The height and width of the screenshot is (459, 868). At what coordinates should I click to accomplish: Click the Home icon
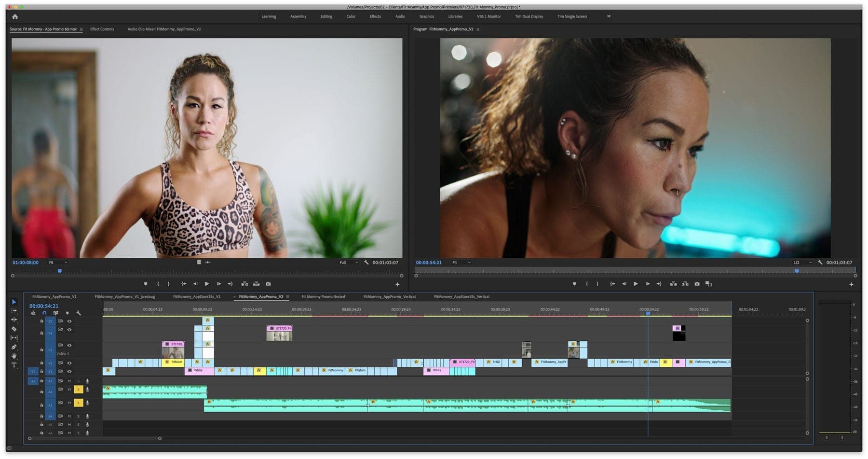coord(15,16)
